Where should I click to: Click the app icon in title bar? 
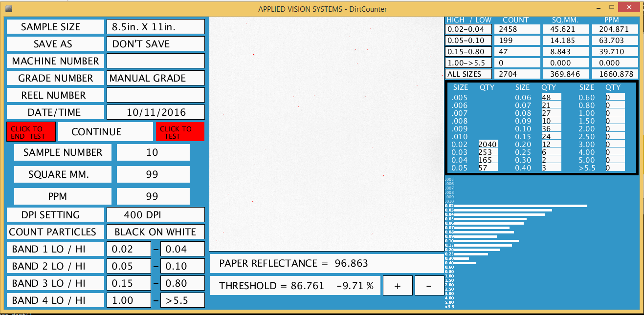pos(9,8)
